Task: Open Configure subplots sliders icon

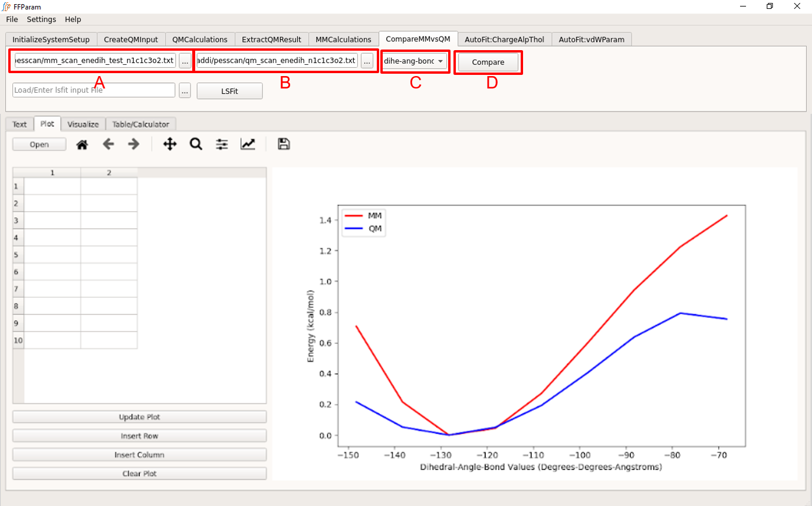Action: pos(222,144)
